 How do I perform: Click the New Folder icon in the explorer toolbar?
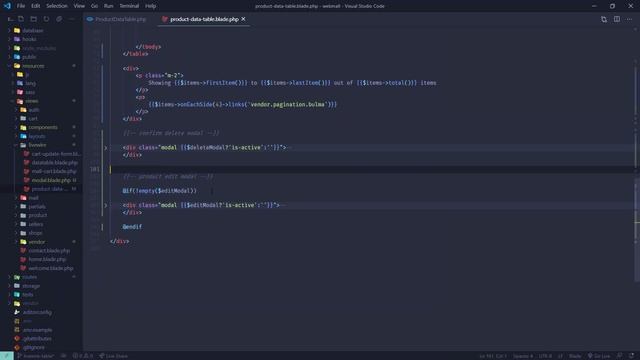(33, 19)
